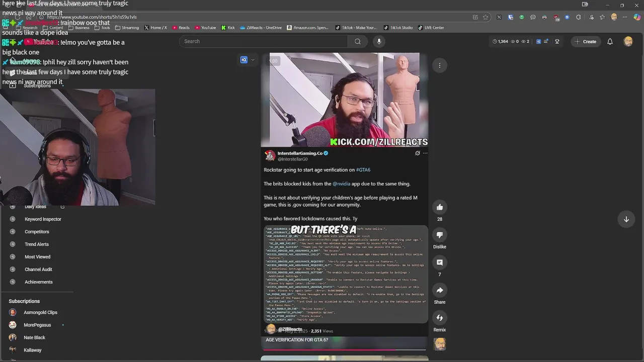The image size is (644, 362).
Task: Open Edge settings and more menu
Action: 625,17
